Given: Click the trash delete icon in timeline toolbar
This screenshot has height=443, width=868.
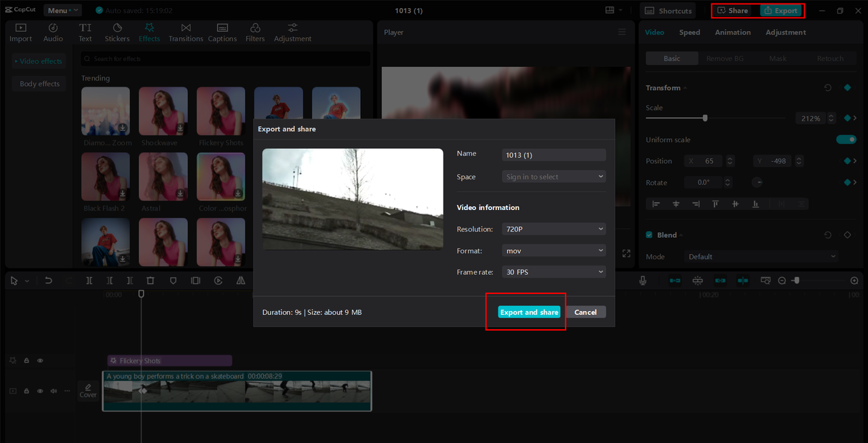Looking at the screenshot, I should tap(151, 280).
